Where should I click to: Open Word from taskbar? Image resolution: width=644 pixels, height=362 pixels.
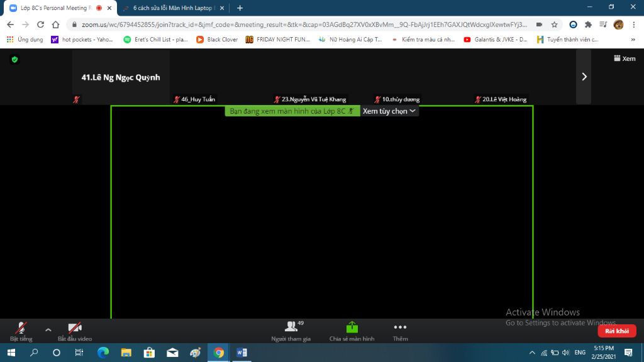[241, 353]
